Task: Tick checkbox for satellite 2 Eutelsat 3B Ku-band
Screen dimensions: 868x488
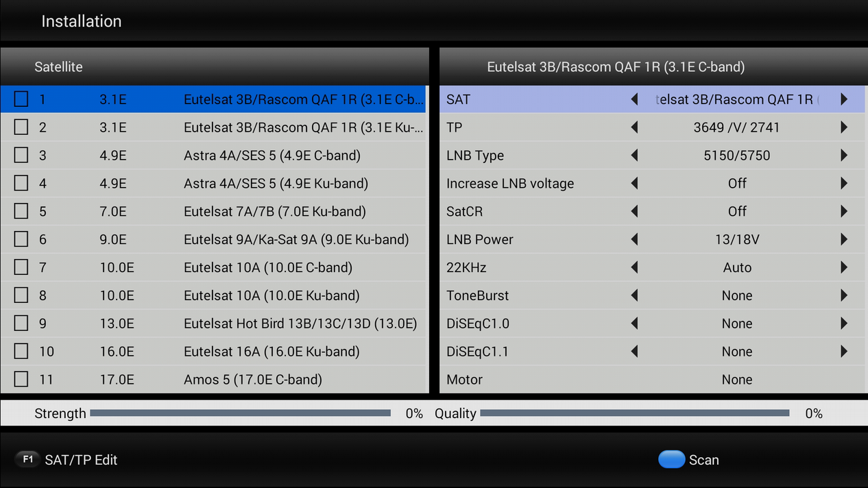Action: click(21, 127)
